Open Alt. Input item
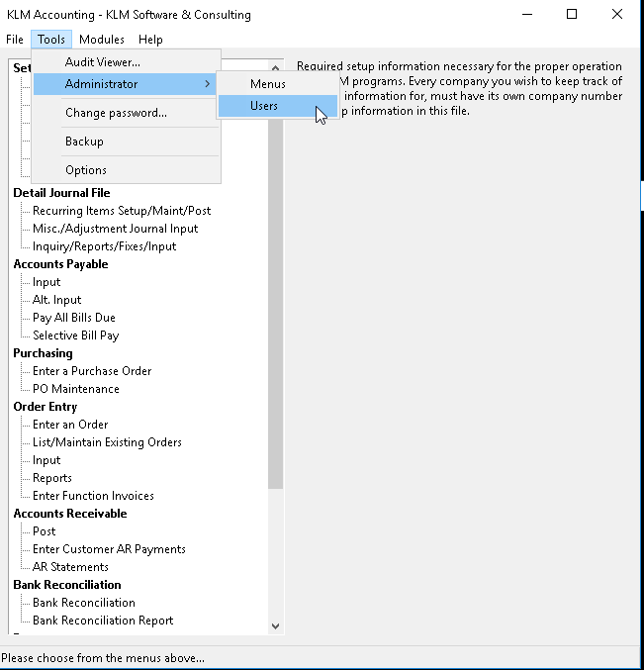644x670 pixels. tap(56, 300)
